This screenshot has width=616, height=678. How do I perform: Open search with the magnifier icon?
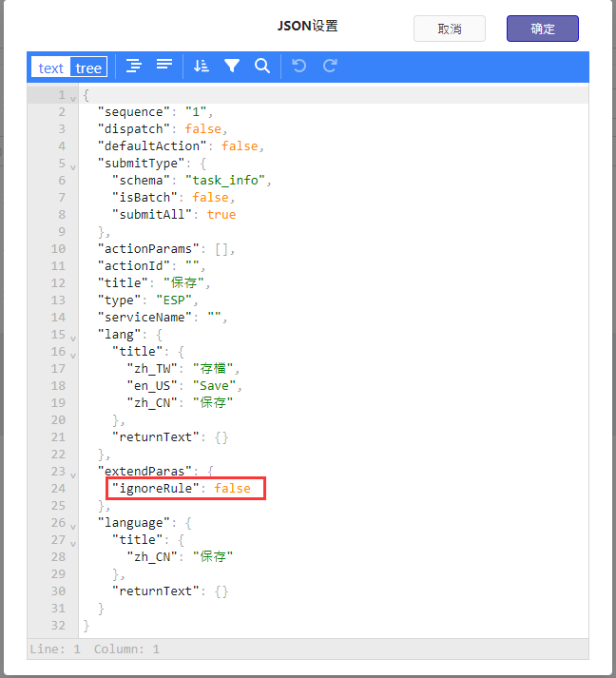click(x=262, y=67)
